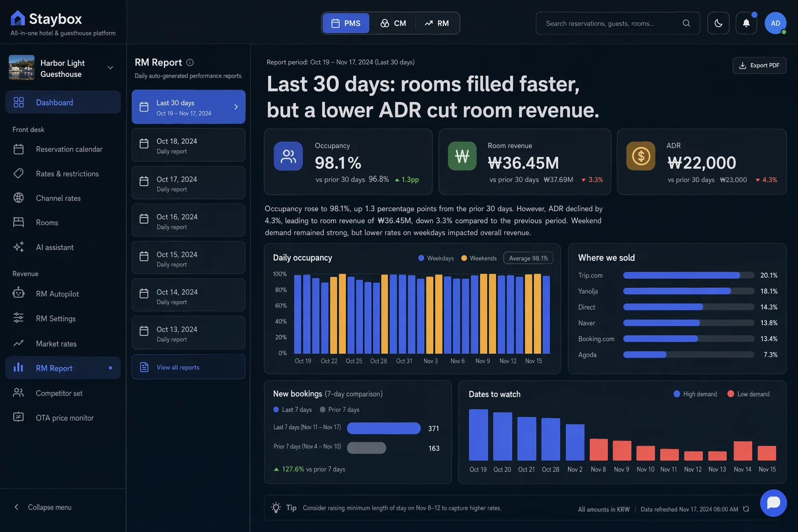This screenshot has width=798, height=532.
Task: Switch to the PMS tab
Action: tap(346, 23)
